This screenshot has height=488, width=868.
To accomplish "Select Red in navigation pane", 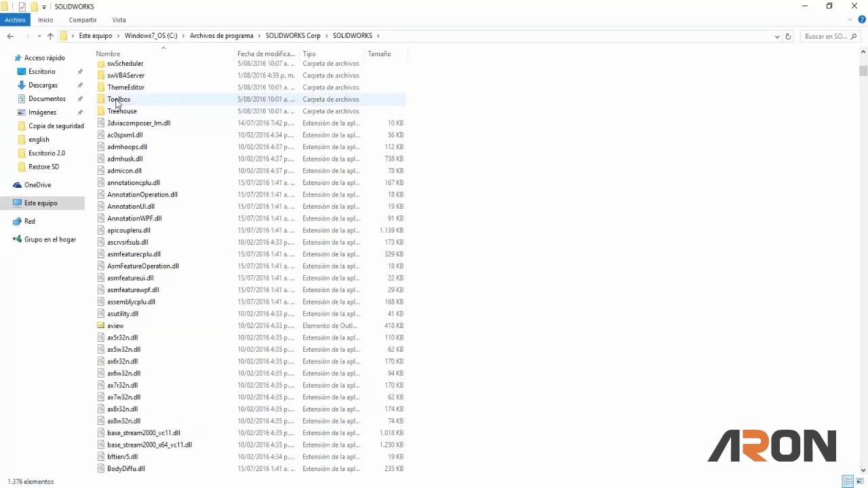I will coord(30,222).
